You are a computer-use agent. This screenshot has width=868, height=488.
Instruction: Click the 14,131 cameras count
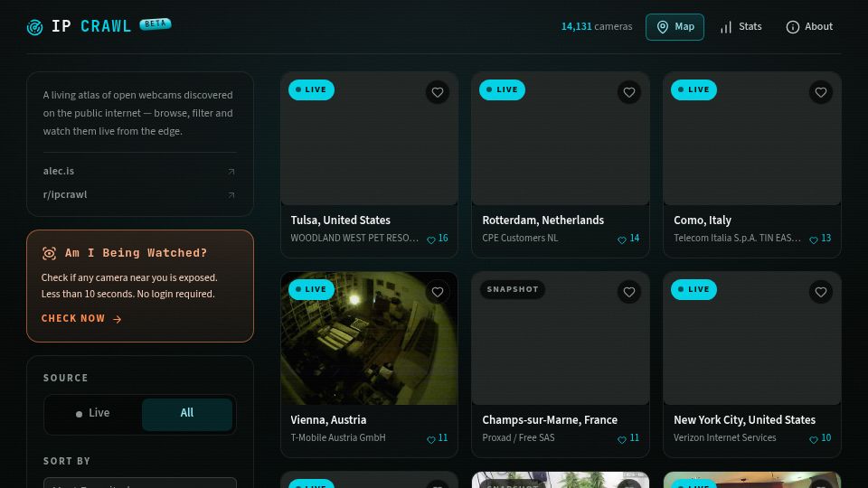[x=597, y=26]
